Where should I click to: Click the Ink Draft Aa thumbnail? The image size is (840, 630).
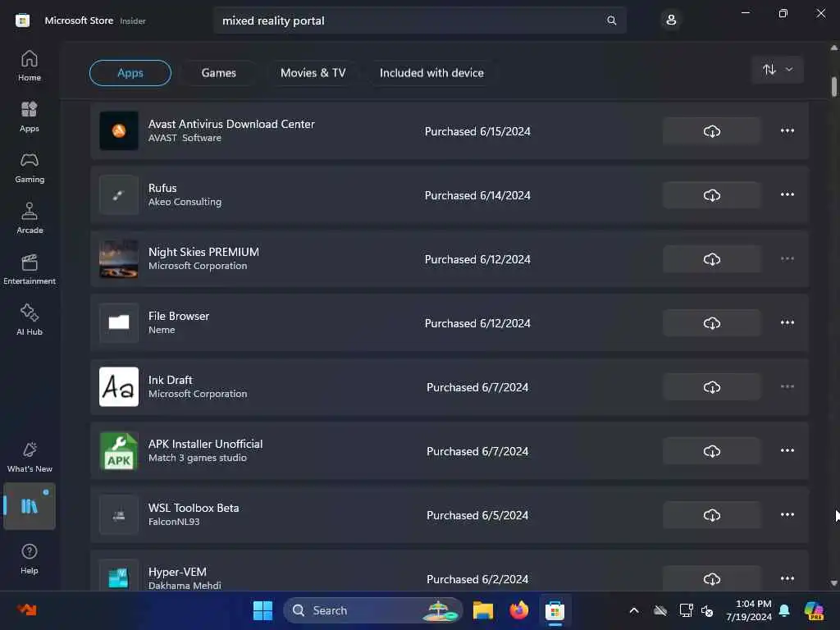coord(119,387)
